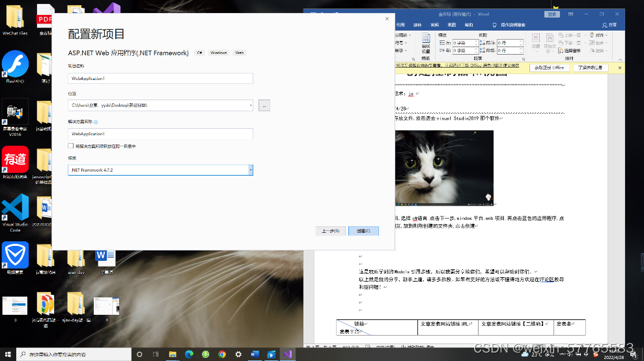The width and height of the screenshot is (644, 361).
Task: Expand the .NET Framework 4.7.2 dropdown
Action: [251, 170]
